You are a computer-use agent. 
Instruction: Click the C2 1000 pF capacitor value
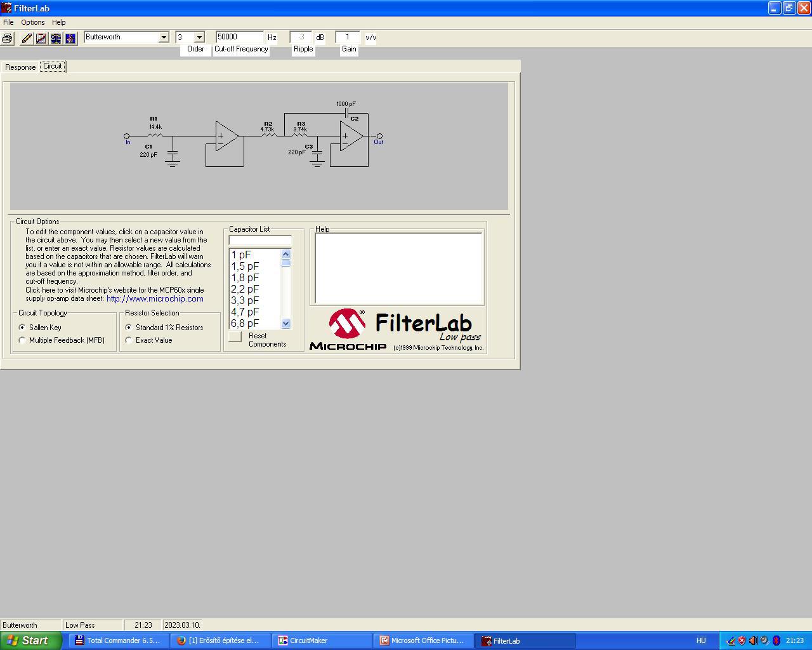[x=346, y=104]
